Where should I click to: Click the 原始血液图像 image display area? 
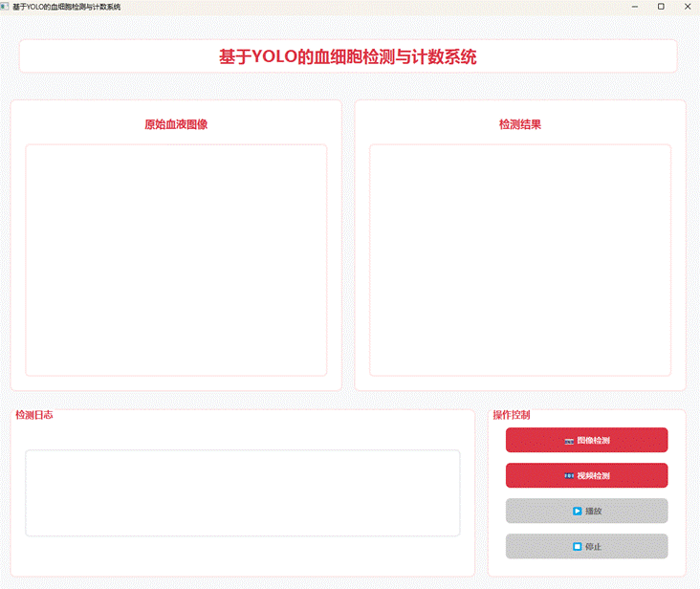pyautogui.click(x=176, y=260)
